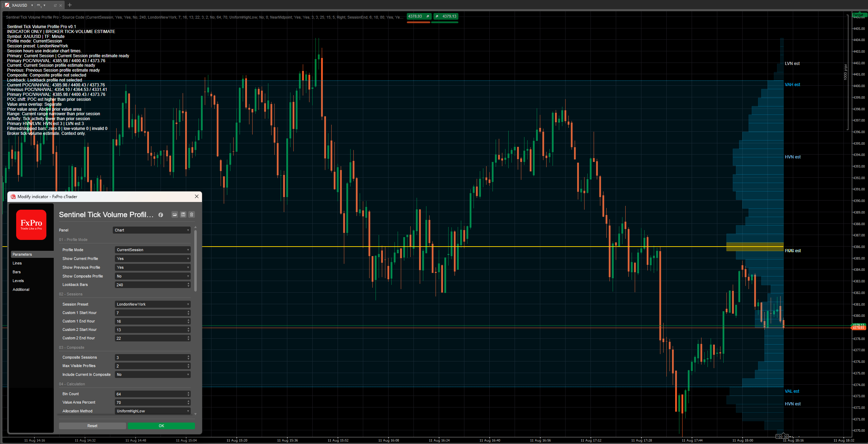Click the parameters list scrollbar thumb
868x444 pixels.
[195, 260]
